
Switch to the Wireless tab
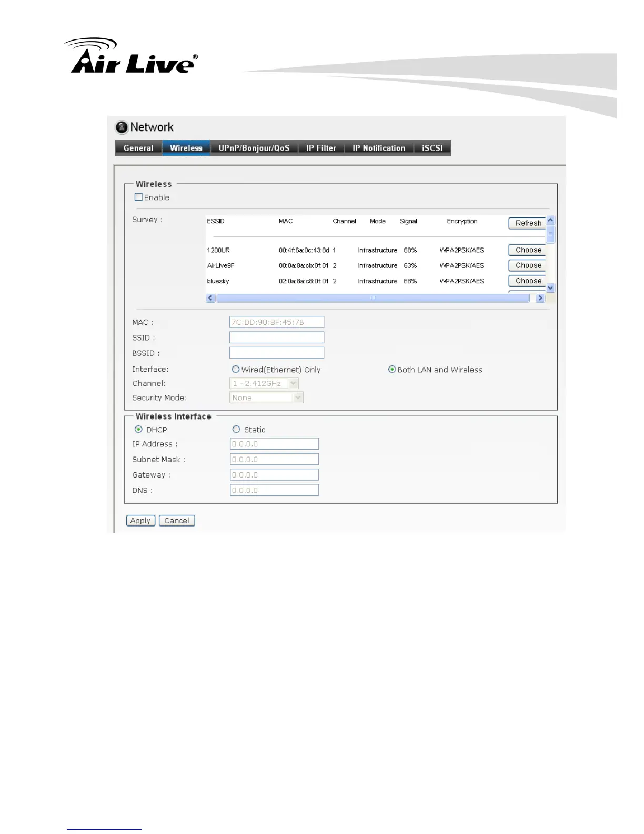(x=186, y=148)
